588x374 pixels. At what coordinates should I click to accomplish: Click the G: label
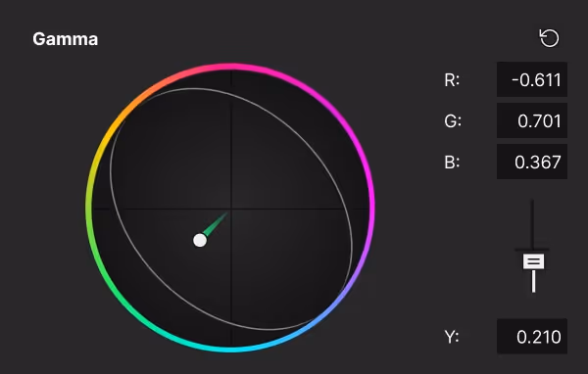453,121
